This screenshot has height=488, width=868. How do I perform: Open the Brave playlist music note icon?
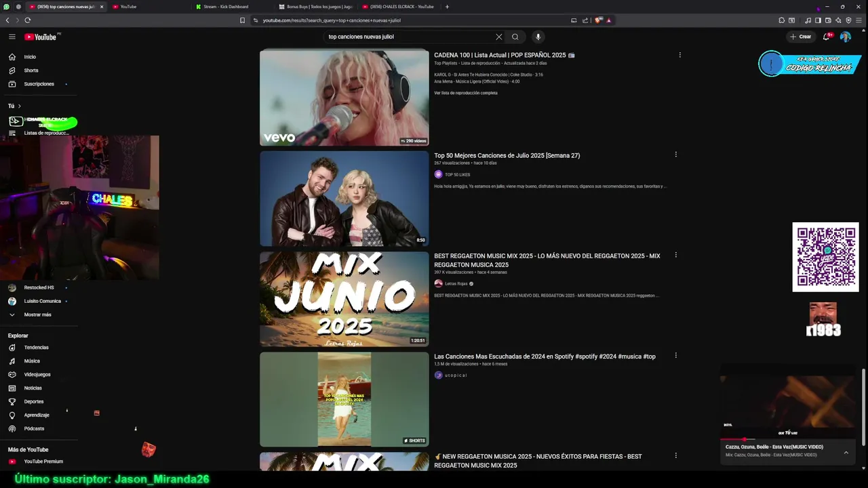(x=808, y=20)
